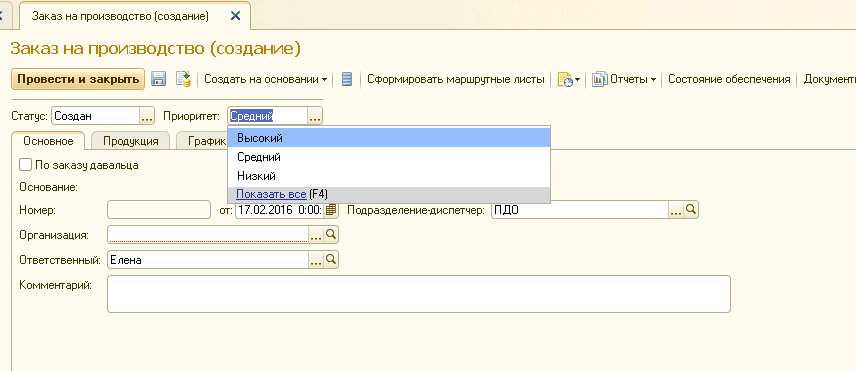Click into the Номер input field

pyautogui.click(x=159, y=210)
